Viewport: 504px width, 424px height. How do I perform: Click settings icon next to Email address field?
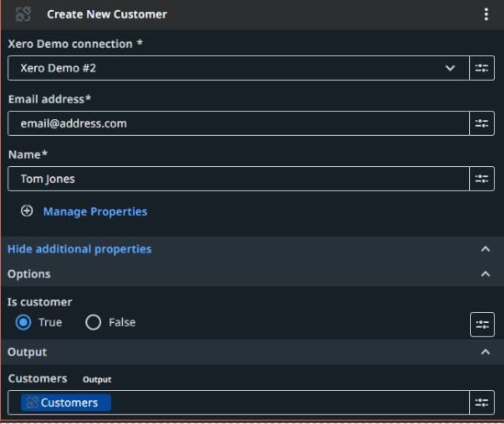click(482, 124)
